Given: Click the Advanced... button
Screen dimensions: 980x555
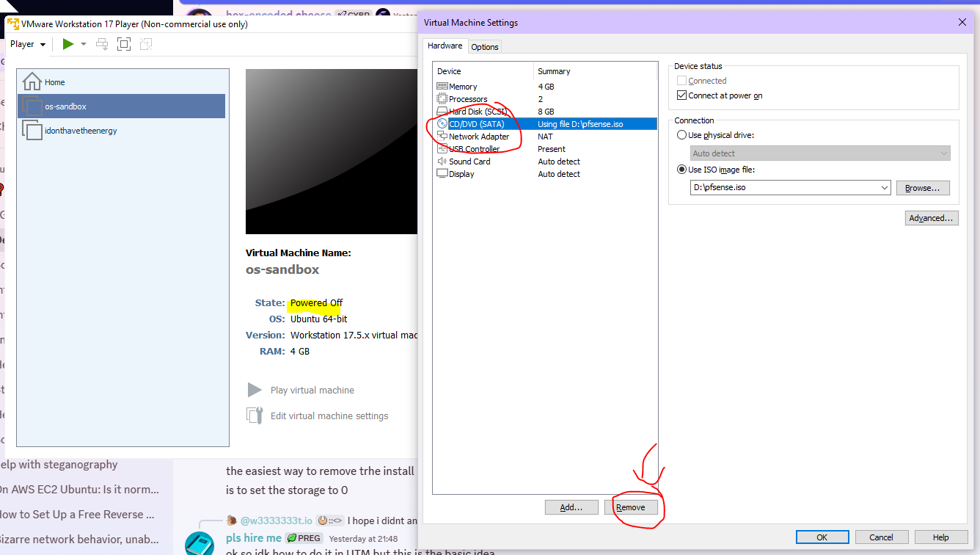Looking at the screenshot, I should point(932,218).
